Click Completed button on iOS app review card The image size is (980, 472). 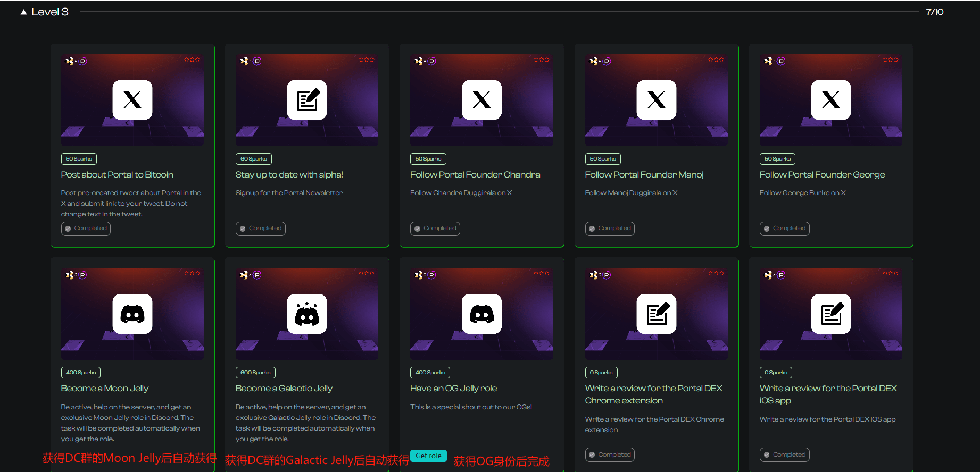tap(785, 455)
